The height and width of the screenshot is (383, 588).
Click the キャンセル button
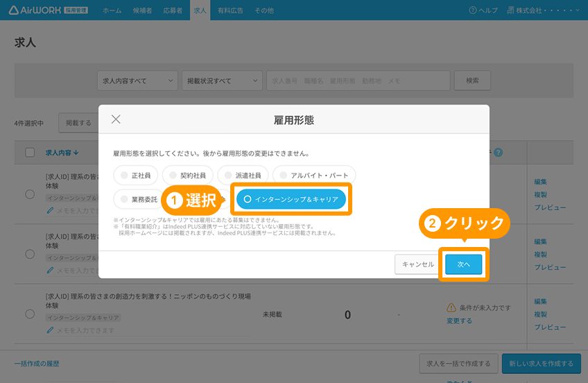click(x=417, y=264)
